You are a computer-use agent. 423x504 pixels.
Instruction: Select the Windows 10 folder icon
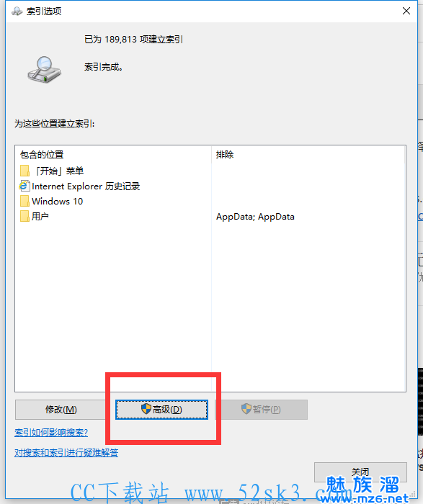(25, 201)
